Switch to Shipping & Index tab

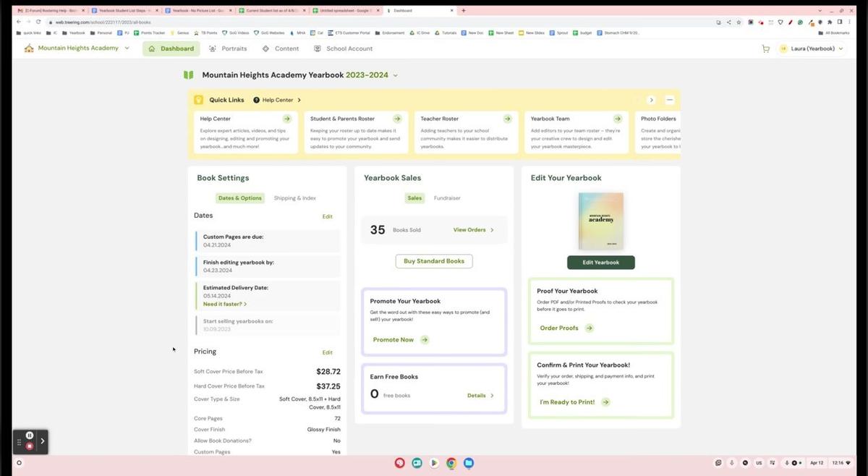pyautogui.click(x=295, y=198)
